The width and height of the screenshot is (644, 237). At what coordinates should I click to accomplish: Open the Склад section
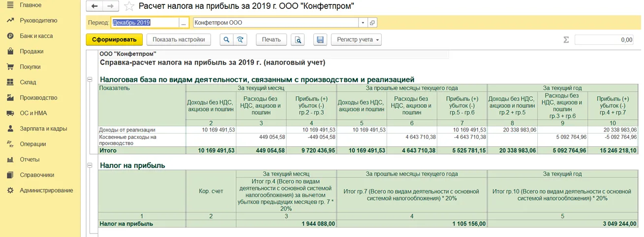28,82
